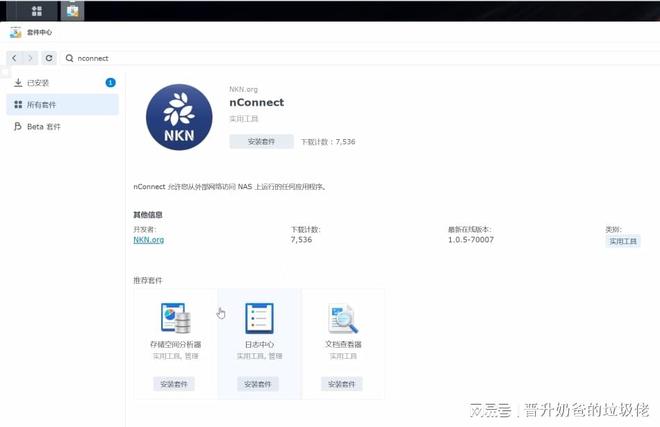The width and height of the screenshot is (660, 427).
Task: Click the 日志中心 package name
Action: pyautogui.click(x=259, y=344)
